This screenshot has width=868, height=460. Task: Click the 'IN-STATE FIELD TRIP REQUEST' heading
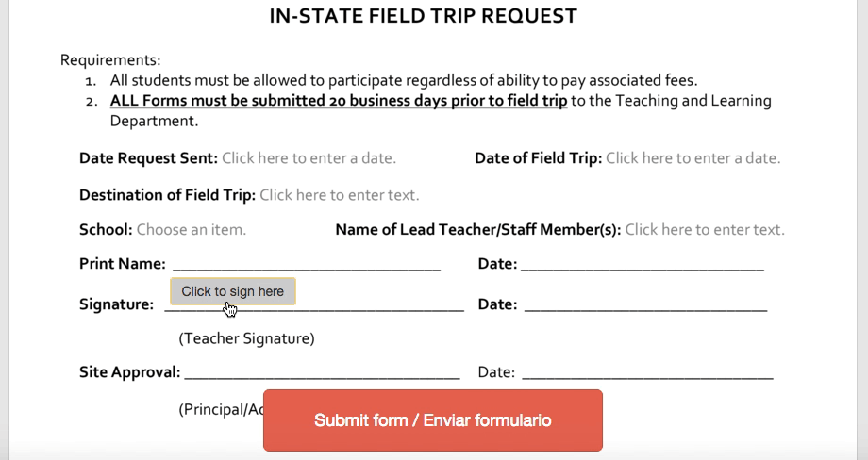(424, 16)
